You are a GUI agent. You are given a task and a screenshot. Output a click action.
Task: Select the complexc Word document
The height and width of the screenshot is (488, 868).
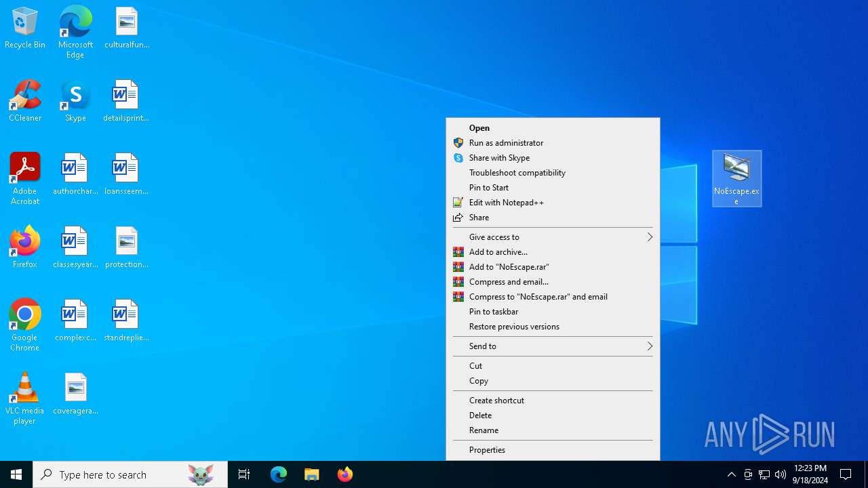click(x=75, y=321)
